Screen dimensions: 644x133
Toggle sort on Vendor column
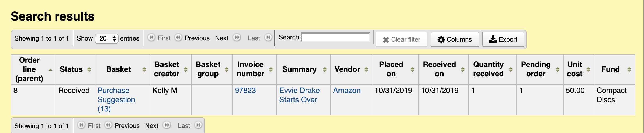[x=366, y=69]
